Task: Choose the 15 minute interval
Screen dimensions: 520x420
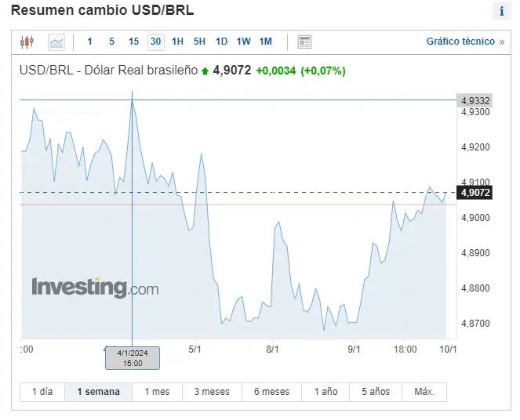Action: (133, 42)
